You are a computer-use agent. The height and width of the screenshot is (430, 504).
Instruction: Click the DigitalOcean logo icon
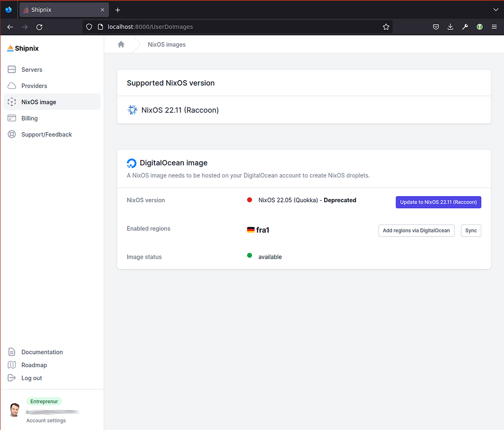tap(132, 163)
